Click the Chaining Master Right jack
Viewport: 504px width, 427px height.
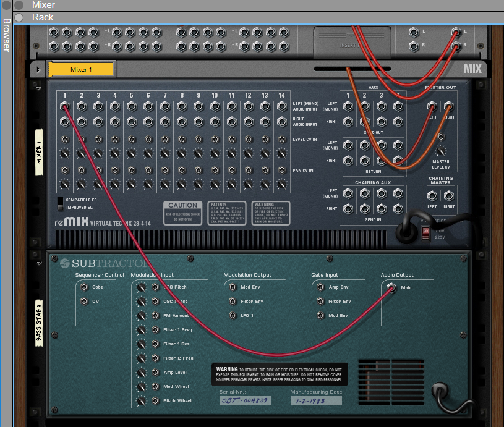click(x=449, y=195)
